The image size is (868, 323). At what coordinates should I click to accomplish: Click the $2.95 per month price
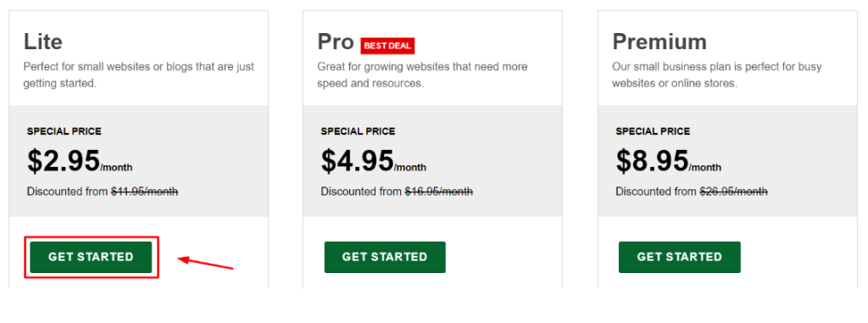point(80,161)
